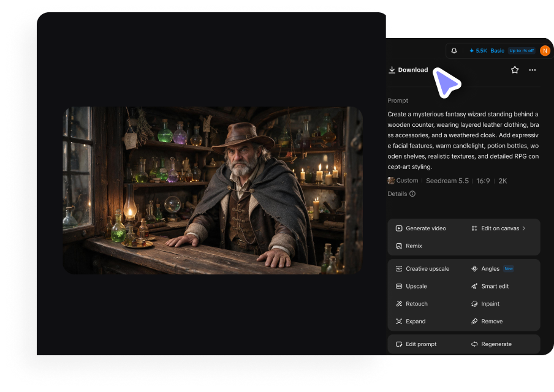Choose the Retouch tool

coord(412,304)
